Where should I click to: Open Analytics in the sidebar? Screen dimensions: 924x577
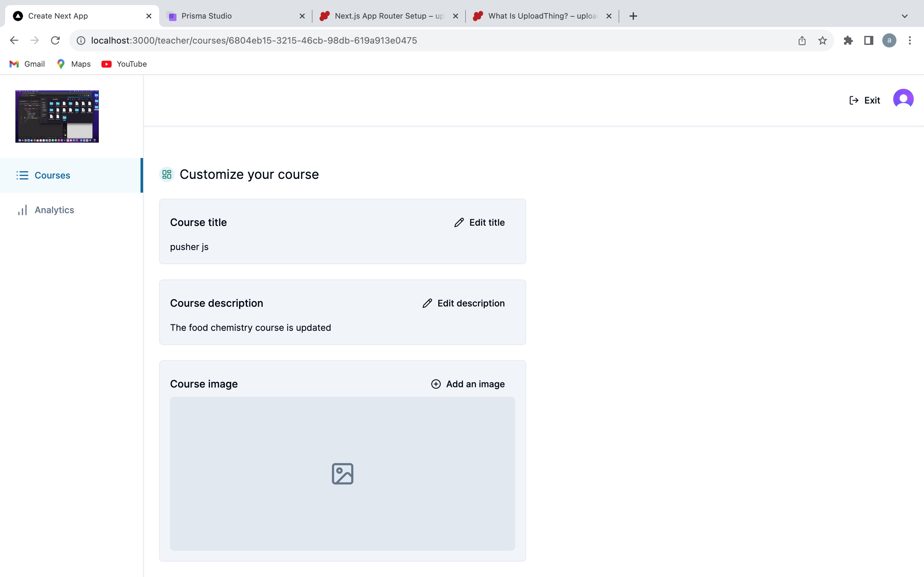click(54, 210)
